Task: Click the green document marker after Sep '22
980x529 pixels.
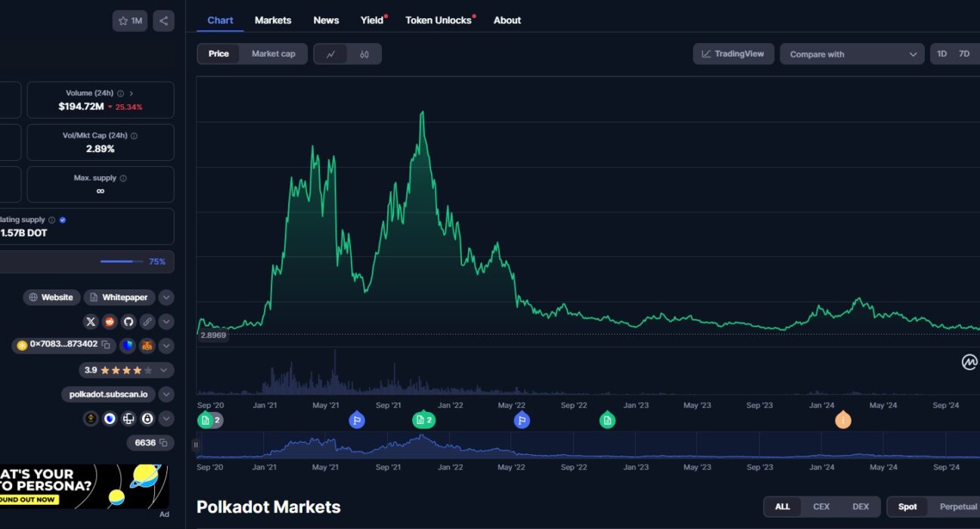Action: click(607, 420)
